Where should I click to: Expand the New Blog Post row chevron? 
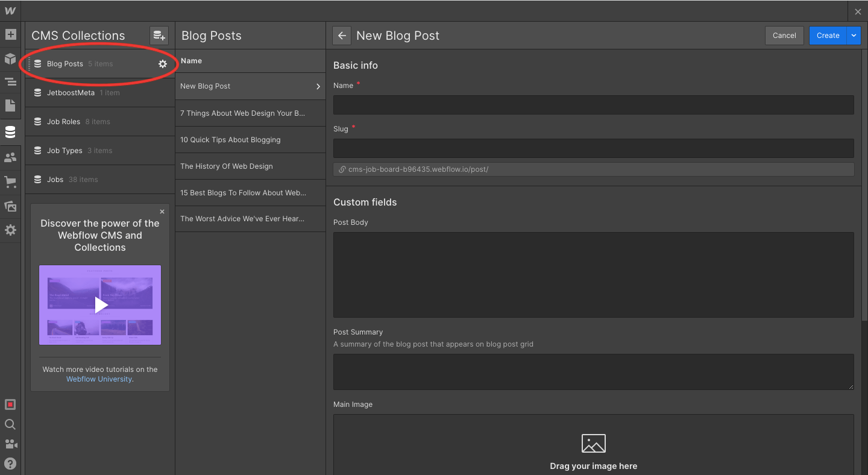click(318, 87)
